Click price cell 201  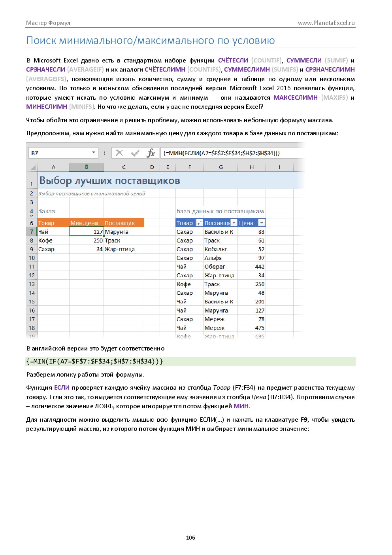click(x=252, y=301)
